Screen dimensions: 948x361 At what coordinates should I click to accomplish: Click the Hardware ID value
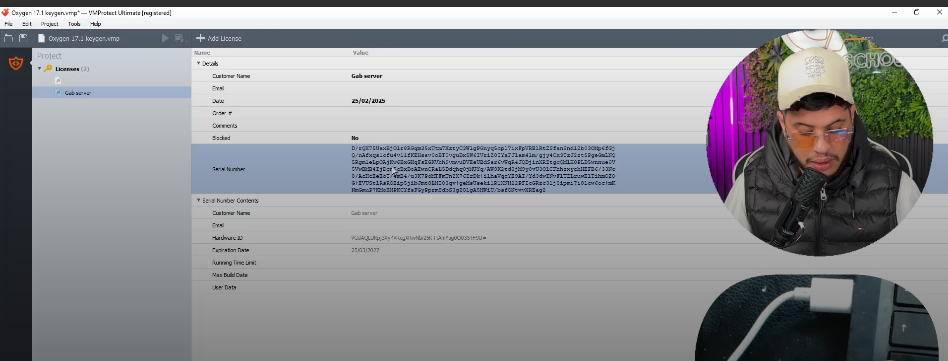pos(418,238)
